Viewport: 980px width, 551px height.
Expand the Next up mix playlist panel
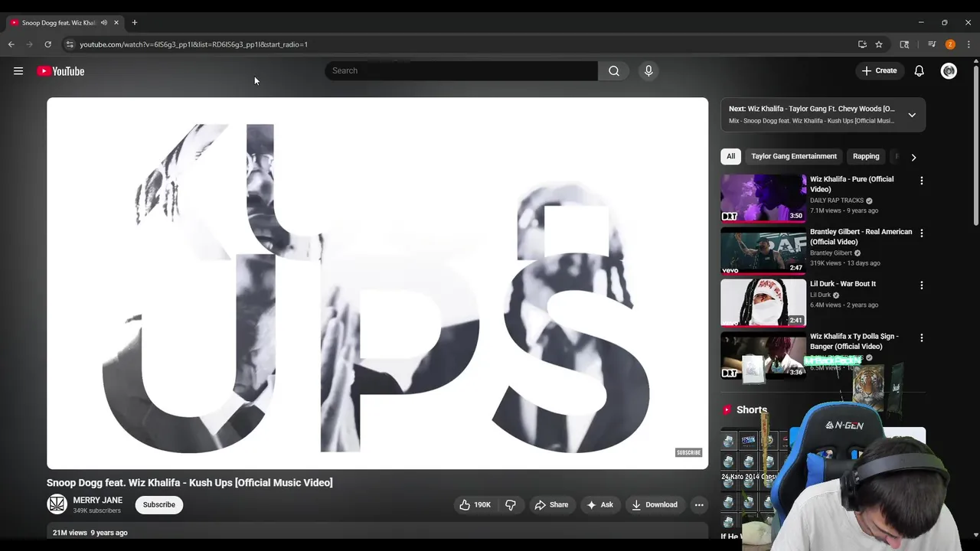click(912, 115)
